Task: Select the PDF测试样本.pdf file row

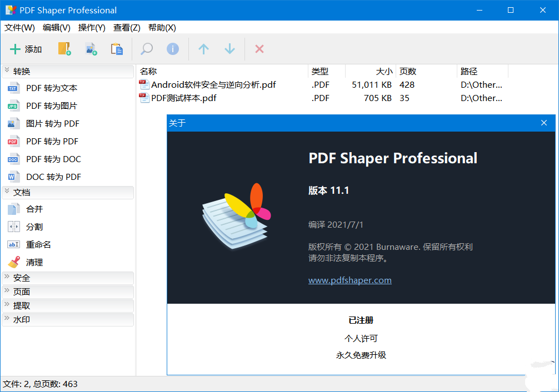Action: [183, 98]
